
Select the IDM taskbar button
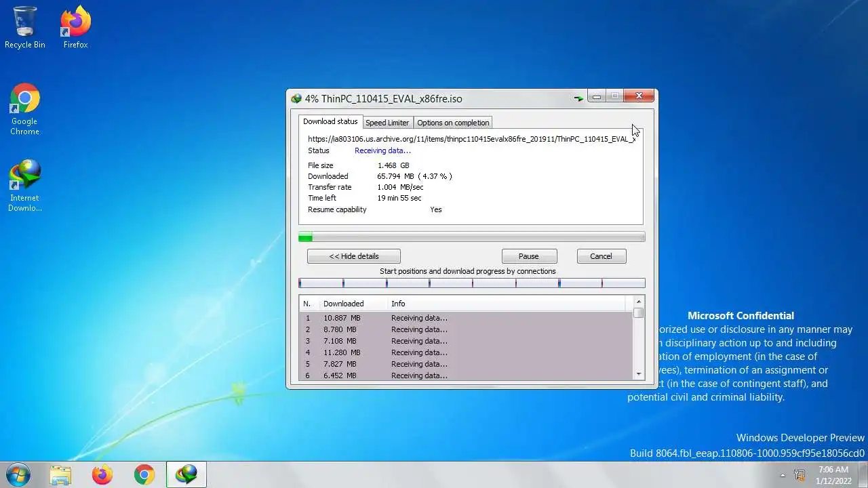coord(186,474)
